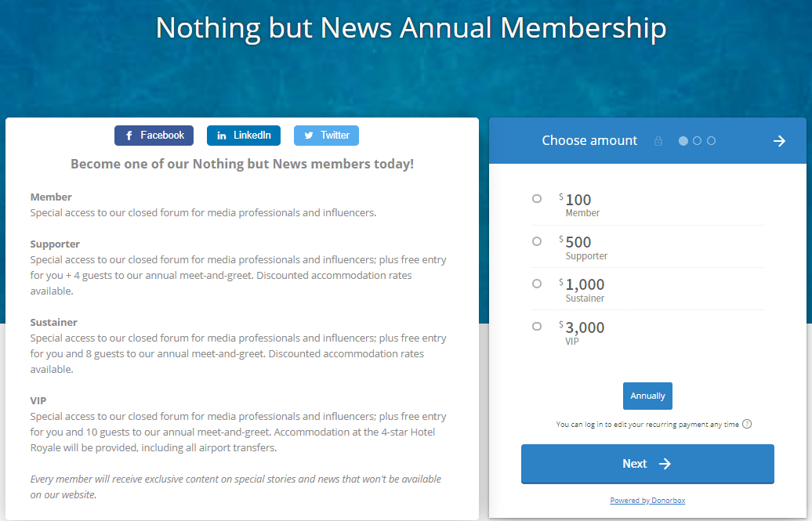The height and width of the screenshot is (521, 812).
Task: Click the help question mark icon
Action: click(747, 425)
